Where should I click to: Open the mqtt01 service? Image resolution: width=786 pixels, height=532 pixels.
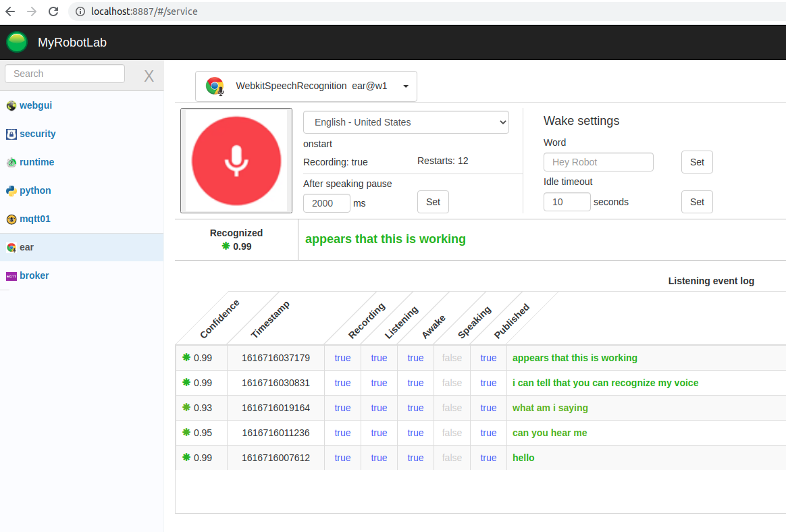(x=34, y=219)
